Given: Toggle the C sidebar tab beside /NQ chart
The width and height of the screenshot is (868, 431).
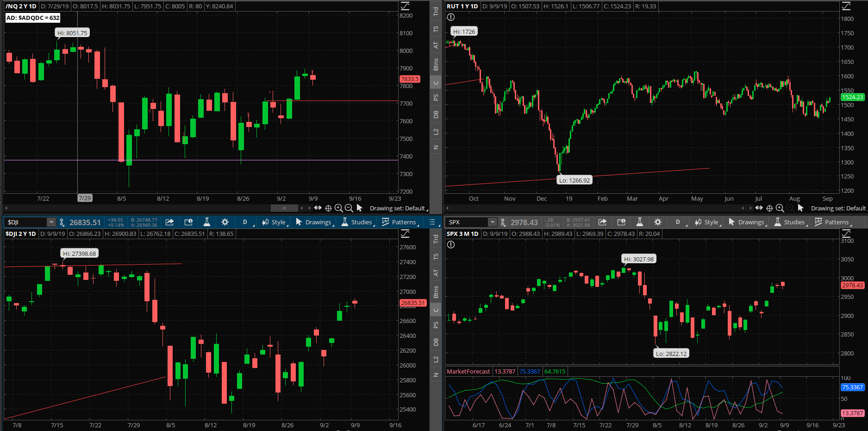Looking at the screenshot, I should click(436, 83).
